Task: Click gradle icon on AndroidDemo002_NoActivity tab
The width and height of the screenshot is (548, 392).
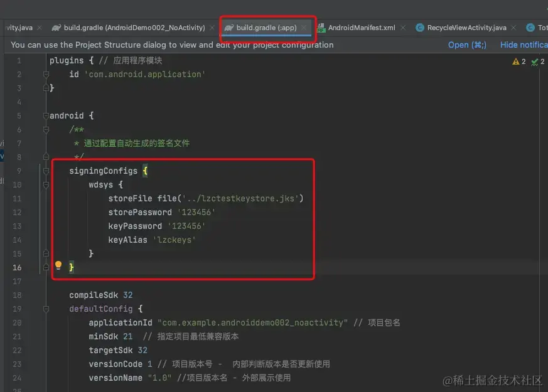Action: (56, 28)
